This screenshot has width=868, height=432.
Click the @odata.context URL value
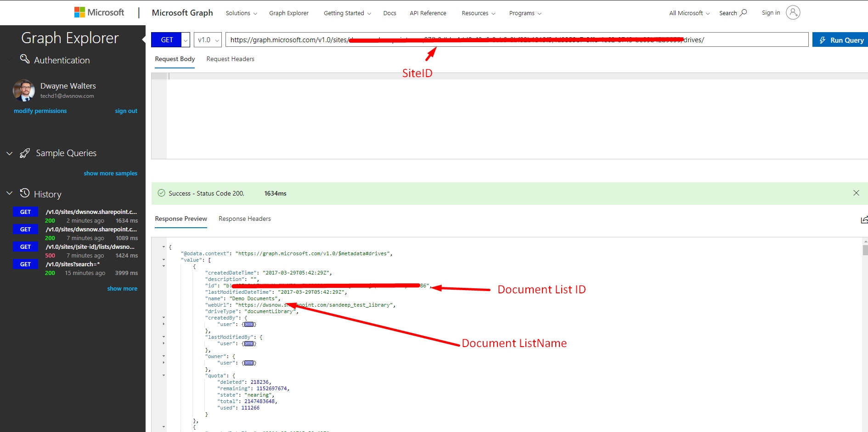[312, 253]
